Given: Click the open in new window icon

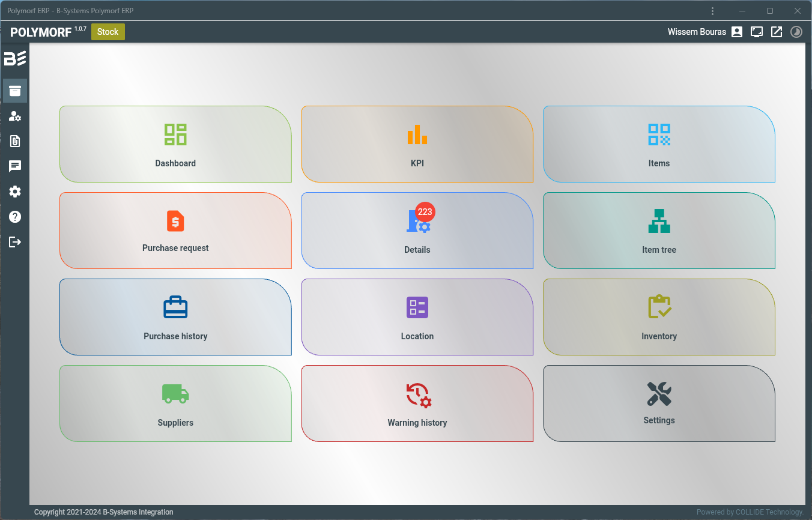Looking at the screenshot, I should (777, 32).
